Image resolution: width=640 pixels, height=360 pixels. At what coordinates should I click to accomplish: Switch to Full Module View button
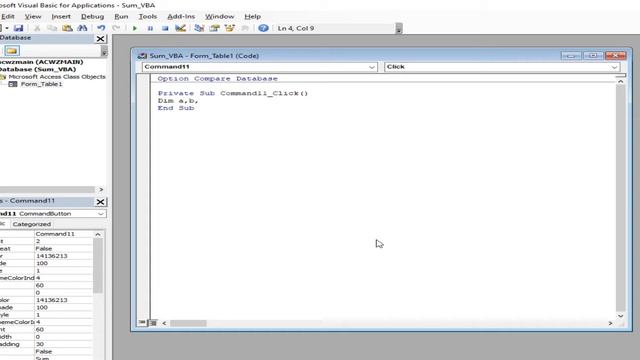153,323
